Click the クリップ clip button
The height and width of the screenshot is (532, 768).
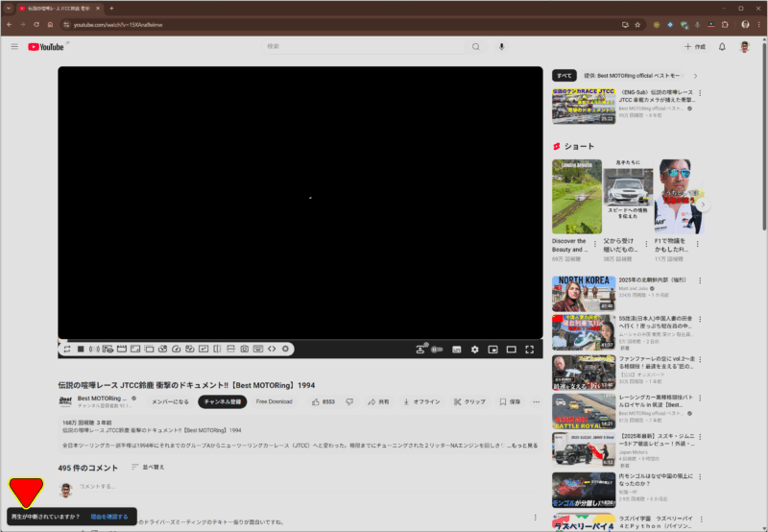tap(469, 401)
